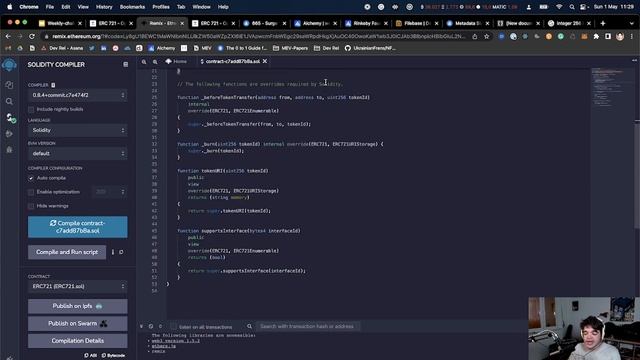Image resolution: width=640 pixels, height=360 pixels.
Task: Open the ethers.js link in terminal
Action: click(164, 346)
